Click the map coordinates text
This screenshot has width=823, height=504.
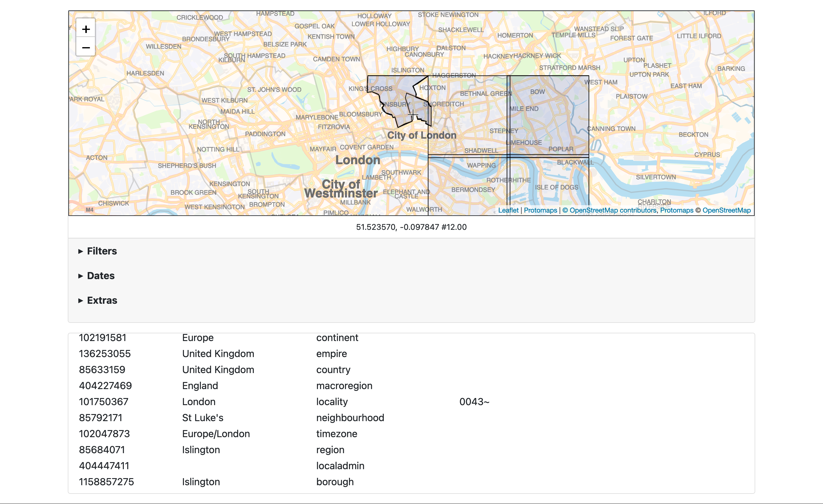tap(411, 227)
